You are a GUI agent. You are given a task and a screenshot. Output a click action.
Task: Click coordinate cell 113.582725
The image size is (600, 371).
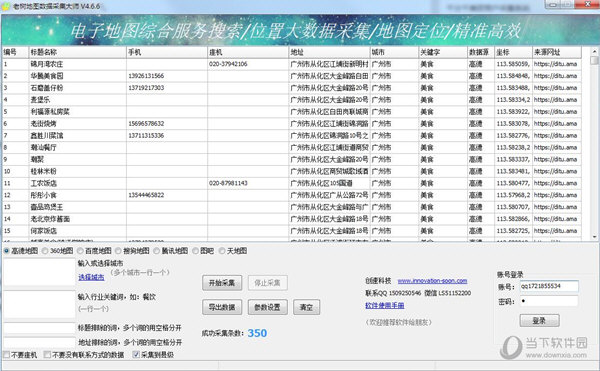513,231
